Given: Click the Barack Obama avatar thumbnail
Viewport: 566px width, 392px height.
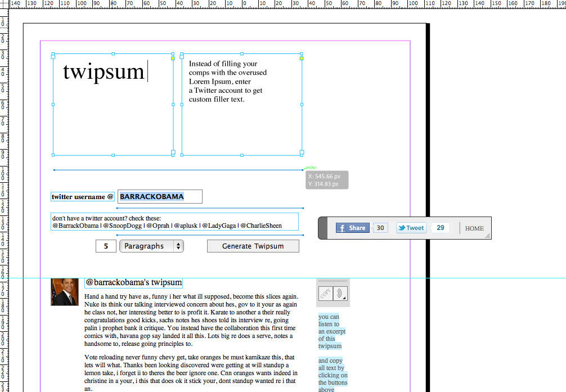Looking at the screenshot, I should [65, 292].
